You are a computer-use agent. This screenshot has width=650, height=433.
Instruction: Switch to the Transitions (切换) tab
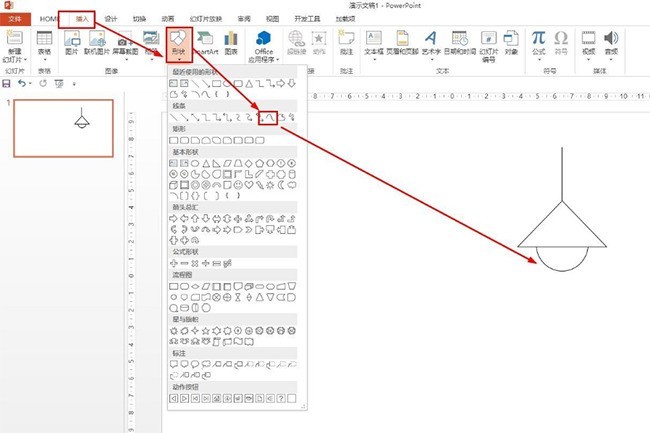coord(139,19)
